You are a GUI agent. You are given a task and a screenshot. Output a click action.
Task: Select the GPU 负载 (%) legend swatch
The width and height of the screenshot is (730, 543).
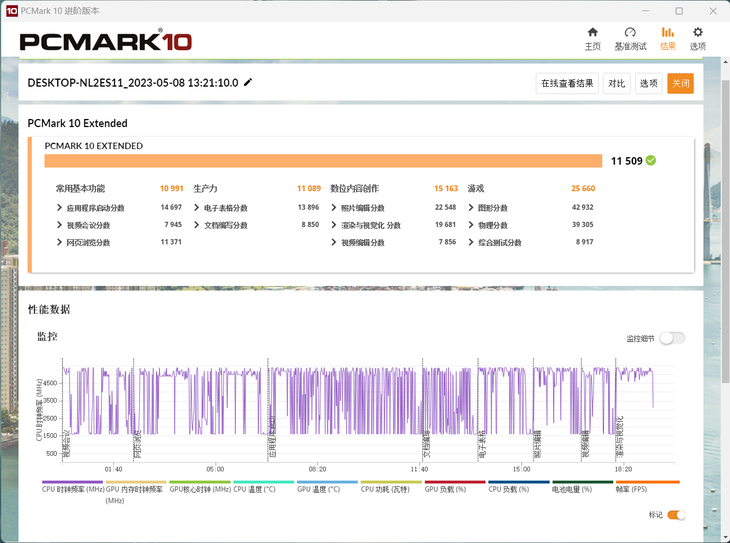click(455, 482)
